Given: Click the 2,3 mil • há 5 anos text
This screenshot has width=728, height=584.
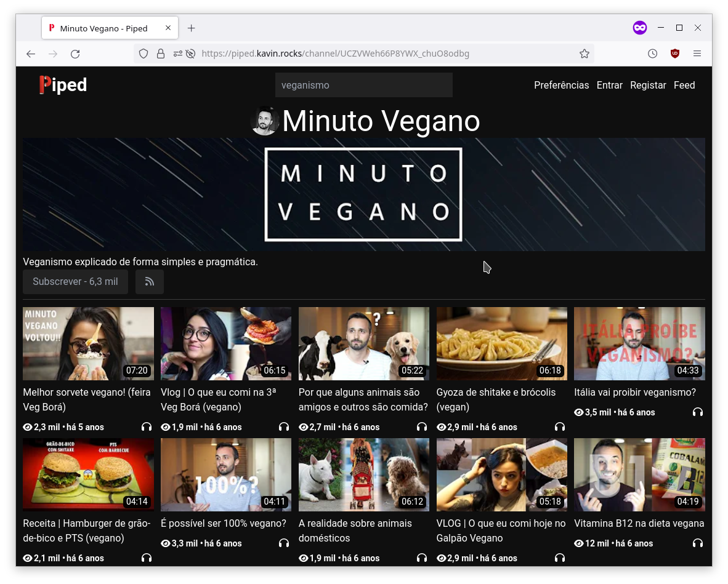Looking at the screenshot, I should click(69, 427).
